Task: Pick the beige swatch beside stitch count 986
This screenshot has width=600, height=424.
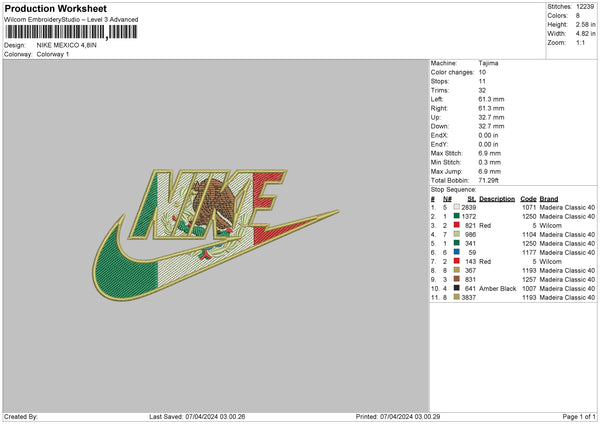Action: coord(457,234)
